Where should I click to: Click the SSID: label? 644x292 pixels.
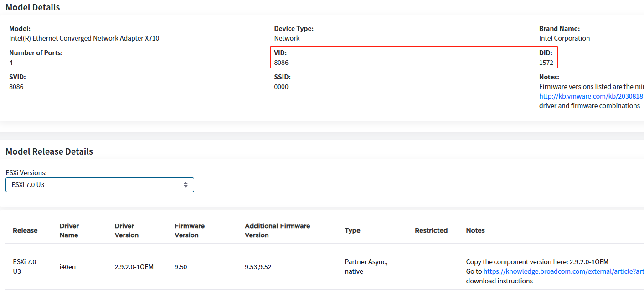pyautogui.click(x=283, y=77)
